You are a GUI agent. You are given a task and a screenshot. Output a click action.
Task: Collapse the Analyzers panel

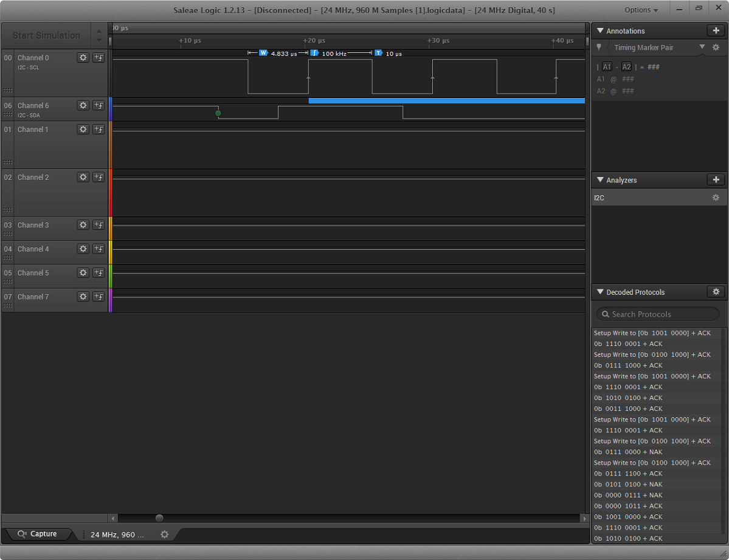pyautogui.click(x=600, y=180)
